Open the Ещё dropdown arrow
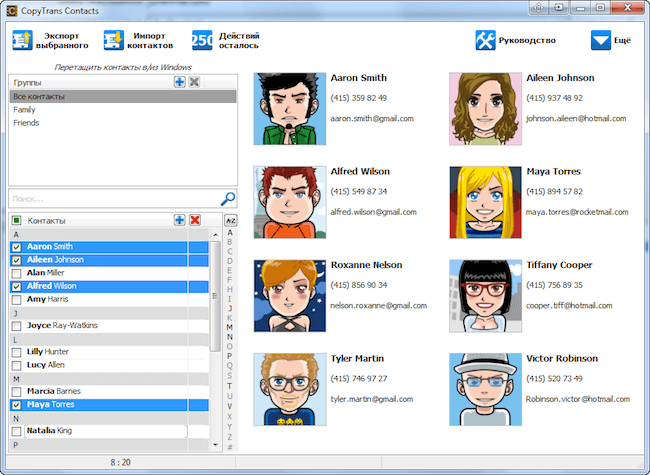 (601, 40)
